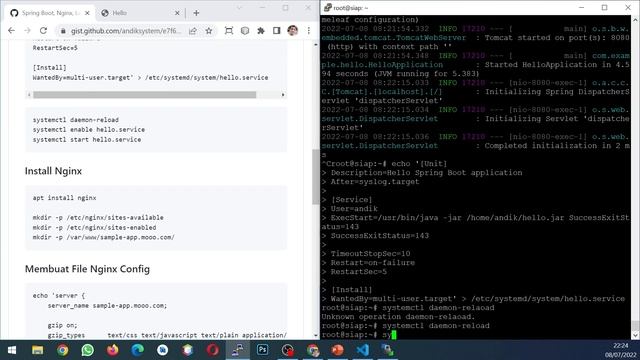Click 'mkdir -p /var/www/sample-app.mooo.com/' line
The height and width of the screenshot is (360, 640).
[x=104, y=237]
